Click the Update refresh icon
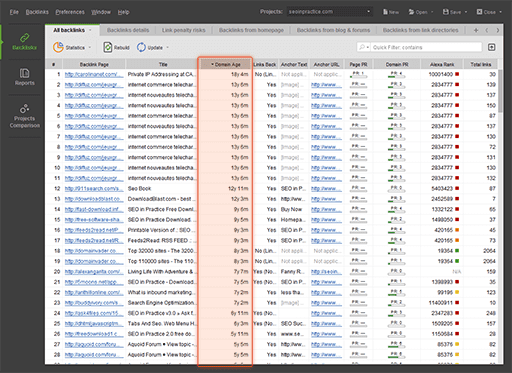The image size is (512, 373). [x=141, y=47]
